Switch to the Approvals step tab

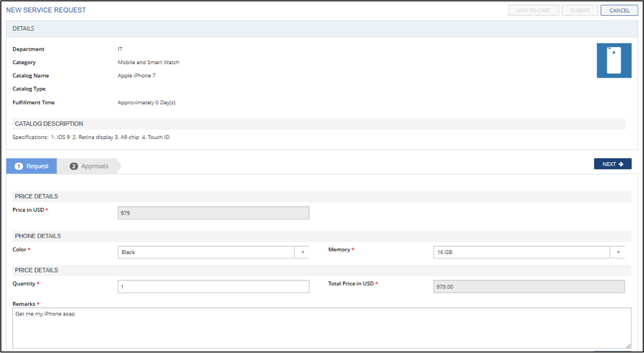coord(89,166)
